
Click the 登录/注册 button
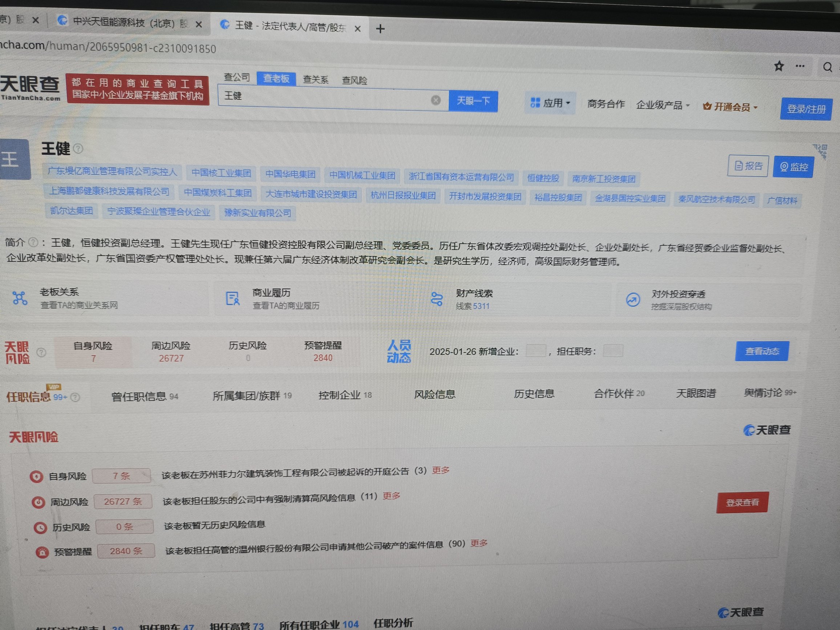[x=806, y=109]
